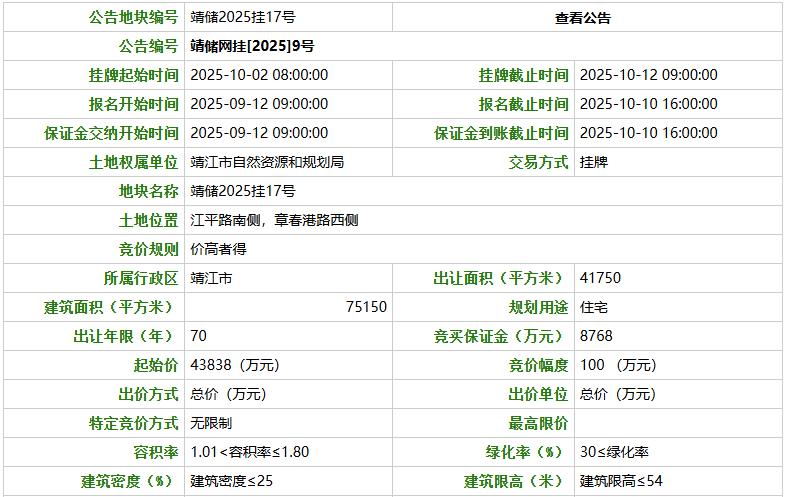The height and width of the screenshot is (497, 785).
Task: Click the 出价单位 value 总价（万元）
Action: (618, 394)
